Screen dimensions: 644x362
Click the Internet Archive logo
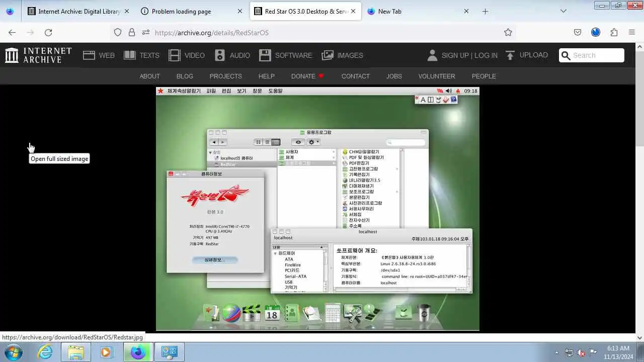click(x=38, y=55)
